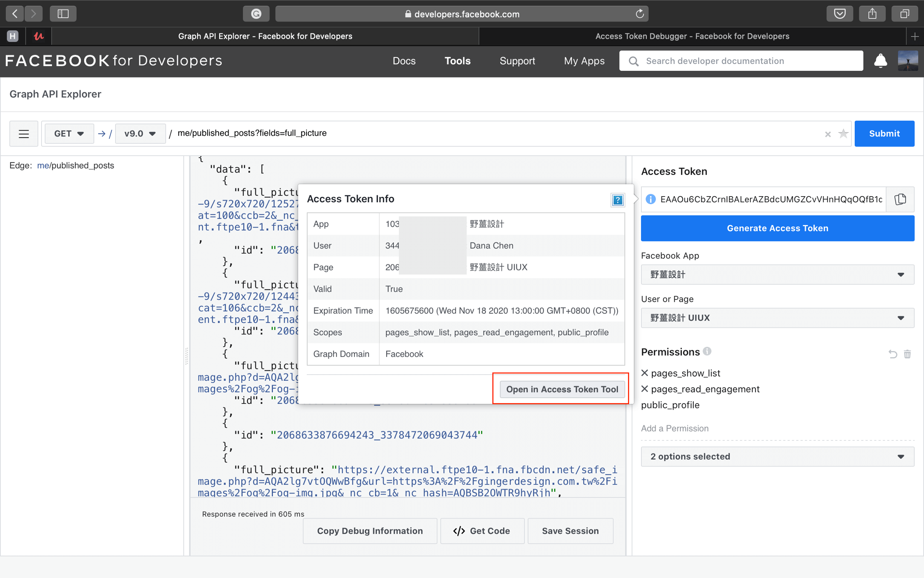Add a new tab with plus icon
Screen dimensions: 924x578
tap(915, 37)
